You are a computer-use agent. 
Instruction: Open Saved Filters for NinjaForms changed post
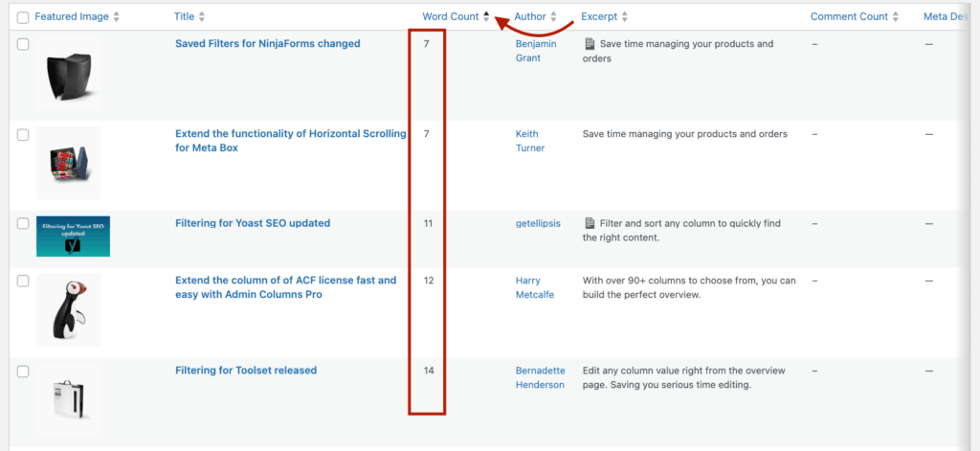268,44
